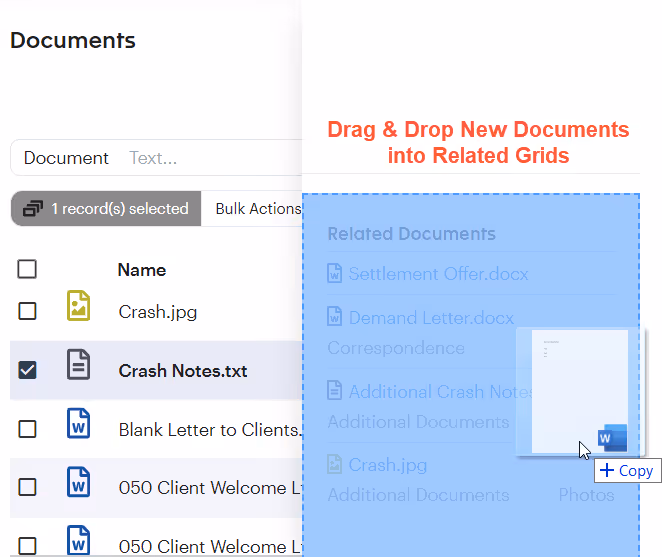Click the Crash Notes.txt text file icon
The height and width of the screenshot is (557, 662).
(79, 364)
